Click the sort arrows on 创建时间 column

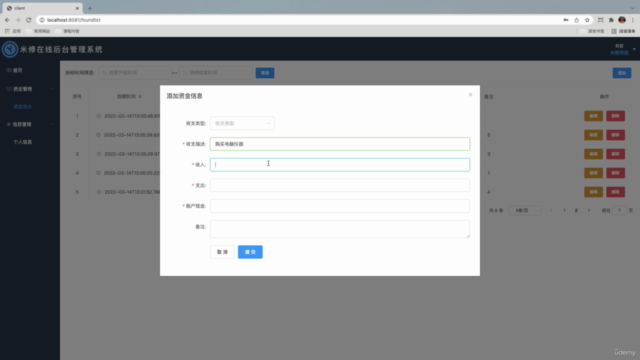tap(140, 97)
